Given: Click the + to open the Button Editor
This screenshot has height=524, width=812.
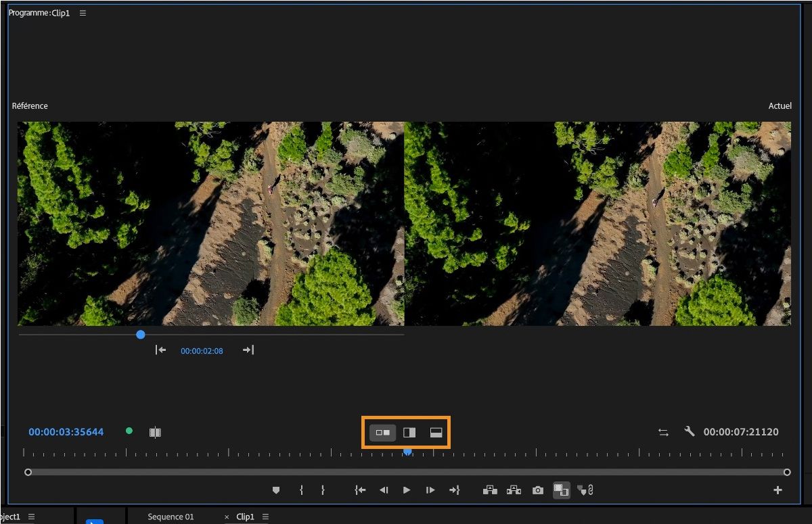Looking at the screenshot, I should click(x=777, y=490).
